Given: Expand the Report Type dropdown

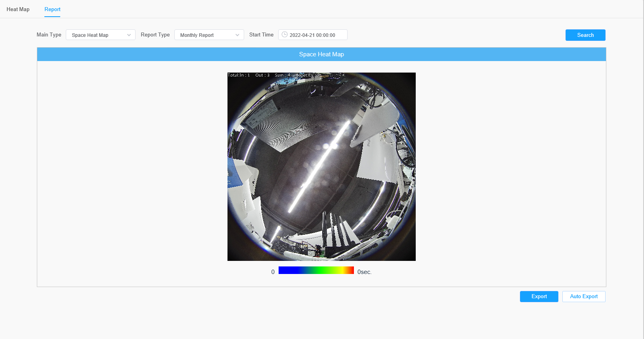Looking at the screenshot, I should 209,35.
